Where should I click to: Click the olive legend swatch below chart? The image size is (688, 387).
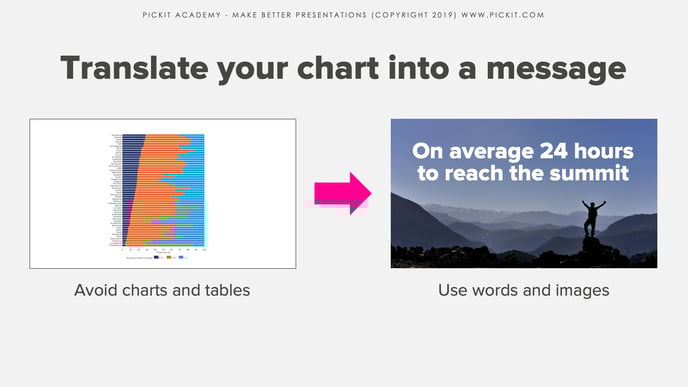pos(169,257)
